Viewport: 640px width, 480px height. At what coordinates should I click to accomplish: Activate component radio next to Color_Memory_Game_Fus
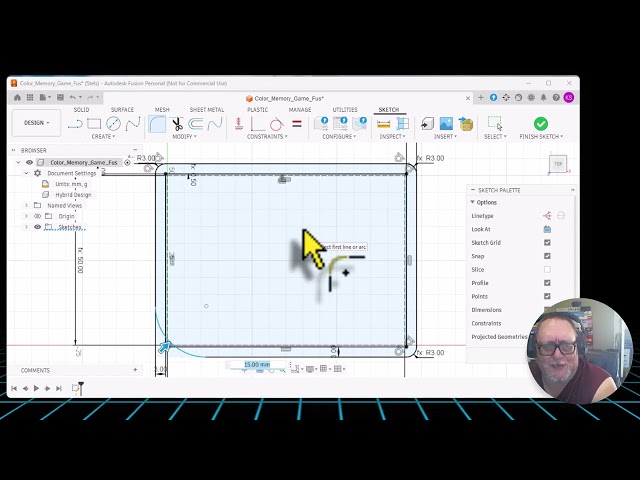(x=127, y=162)
